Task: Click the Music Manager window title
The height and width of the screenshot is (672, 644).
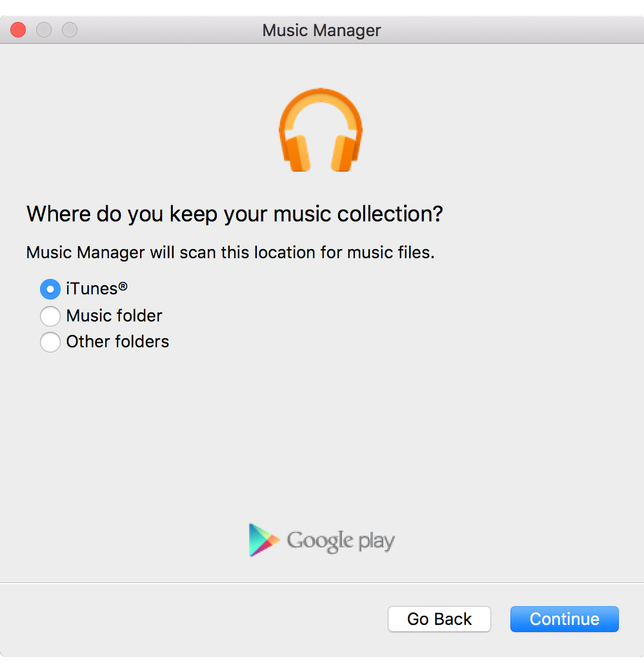Action: (321, 30)
